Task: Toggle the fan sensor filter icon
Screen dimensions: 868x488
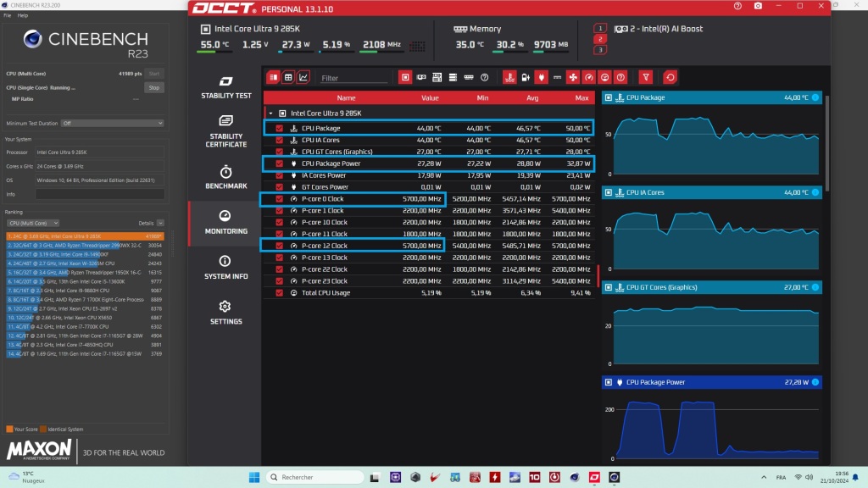Action: [x=573, y=77]
